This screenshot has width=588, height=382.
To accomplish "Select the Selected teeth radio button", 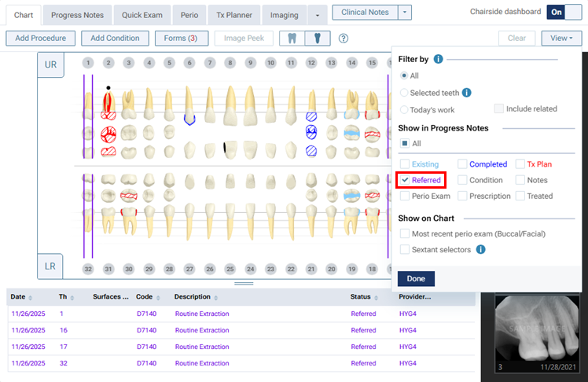I will click(x=404, y=93).
